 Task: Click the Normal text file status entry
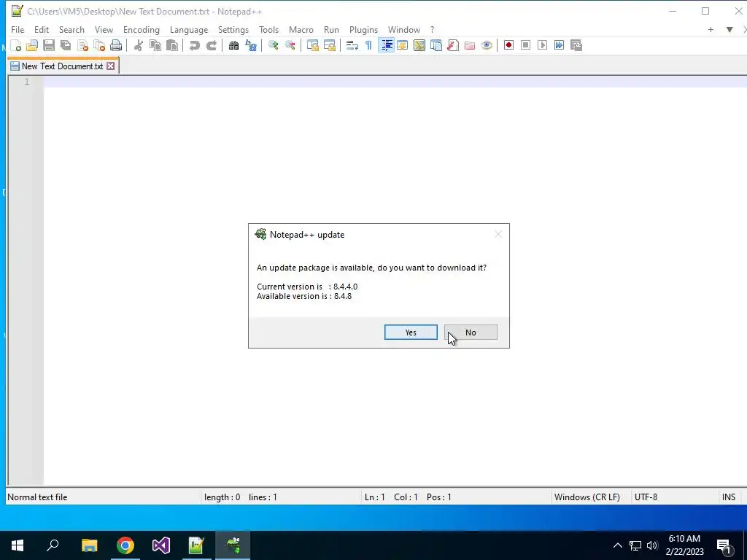click(x=37, y=497)
